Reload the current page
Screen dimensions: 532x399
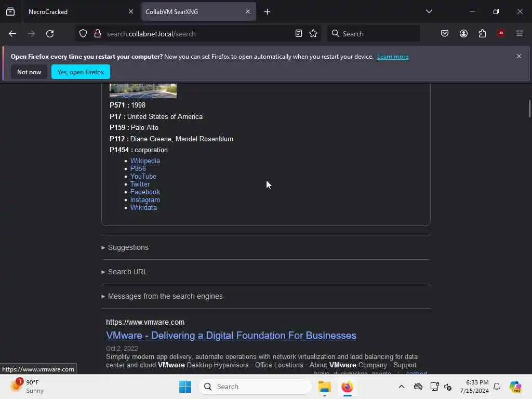(50, 34)
